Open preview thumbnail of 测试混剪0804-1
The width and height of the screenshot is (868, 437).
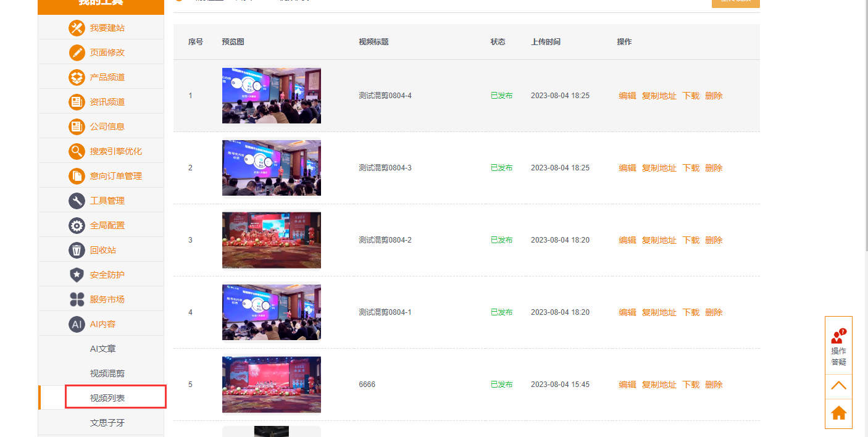tap(272, 312)
